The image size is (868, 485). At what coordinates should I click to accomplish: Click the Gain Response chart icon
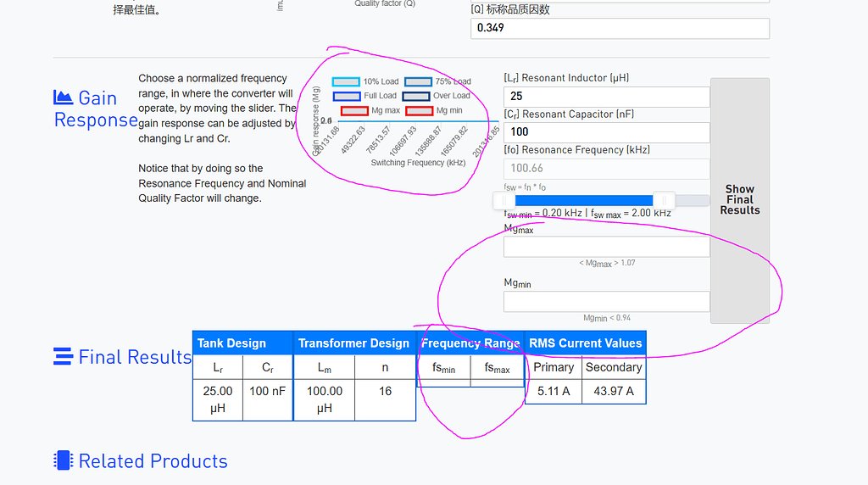(63, 98)
